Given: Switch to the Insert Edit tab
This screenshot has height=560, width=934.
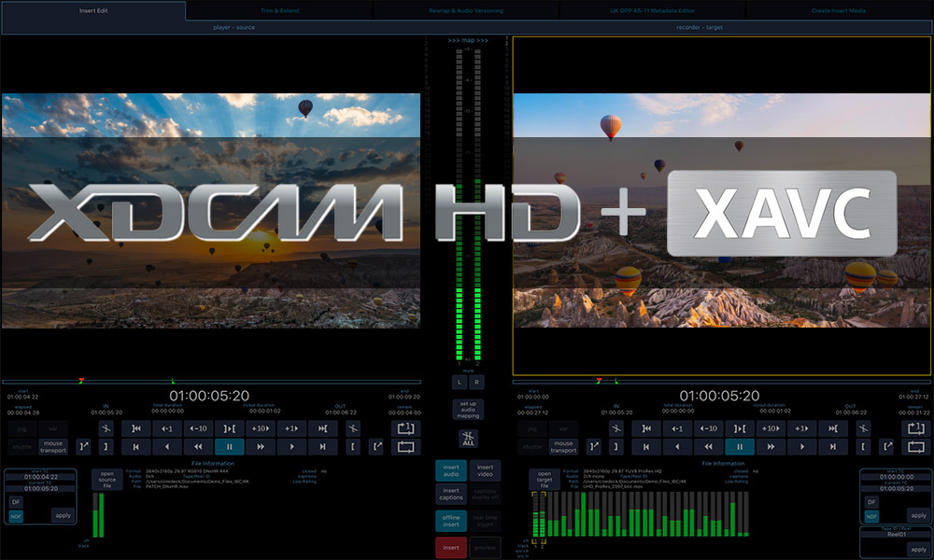Looking at the screenshot, I should point(93,10).
